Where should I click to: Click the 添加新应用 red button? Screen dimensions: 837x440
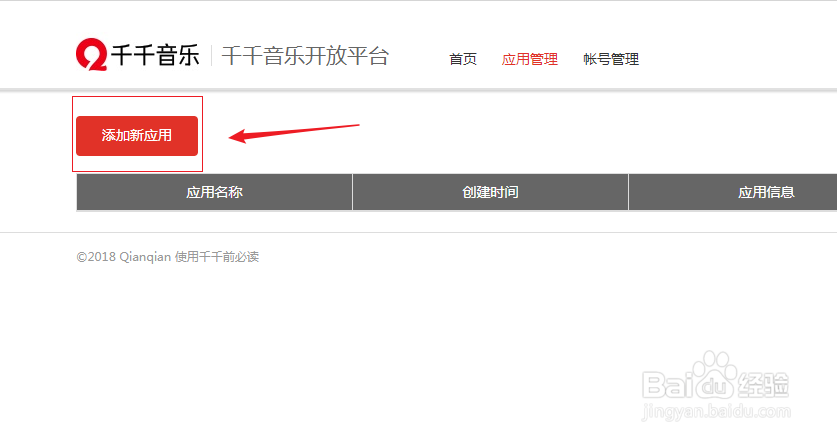click(137, 136)
